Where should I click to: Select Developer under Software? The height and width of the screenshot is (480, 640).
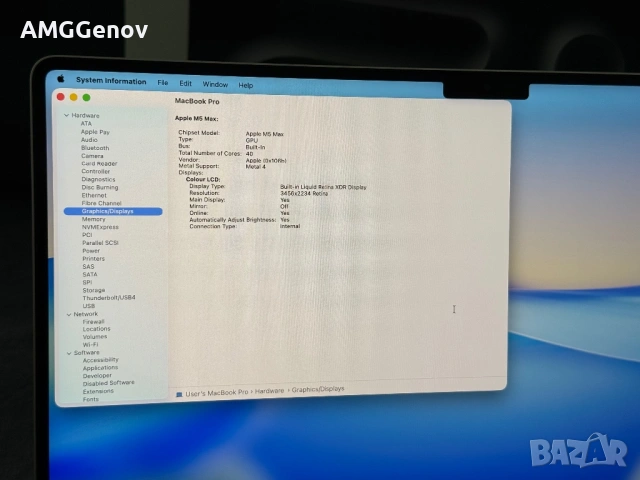[97, 376]
